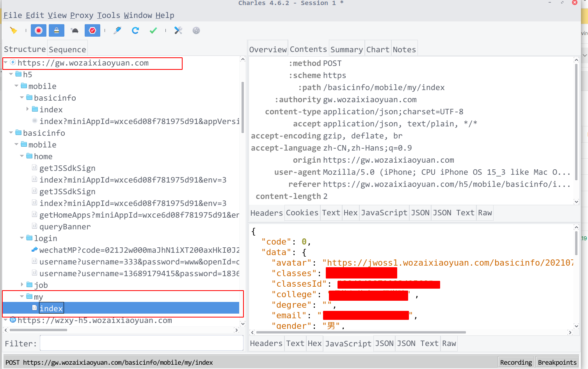
Task: Click the Breakpoints status button
Action: tap(557, 362)
